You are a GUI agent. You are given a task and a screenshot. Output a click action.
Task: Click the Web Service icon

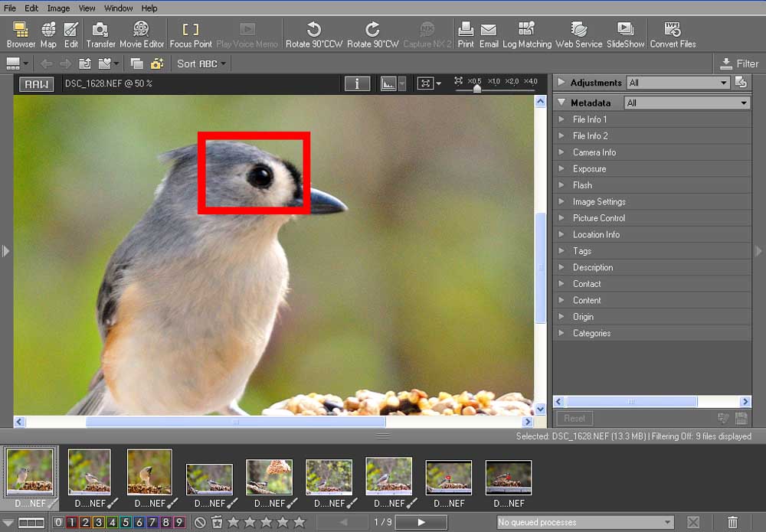(x=579, y=34)
